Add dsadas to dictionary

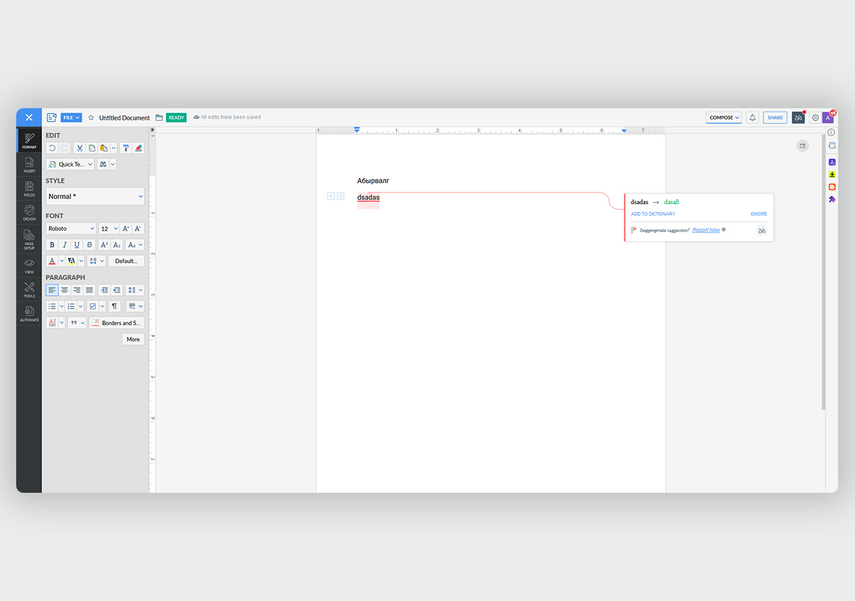pos(653,214)
